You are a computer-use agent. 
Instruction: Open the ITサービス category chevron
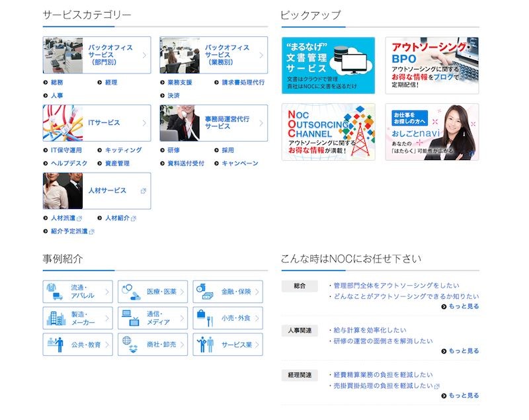tap(144, 123)
